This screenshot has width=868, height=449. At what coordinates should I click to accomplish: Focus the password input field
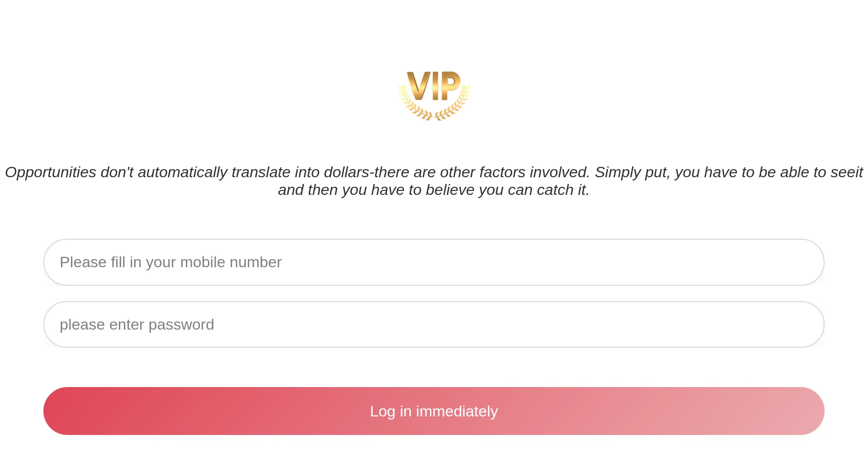434,325
